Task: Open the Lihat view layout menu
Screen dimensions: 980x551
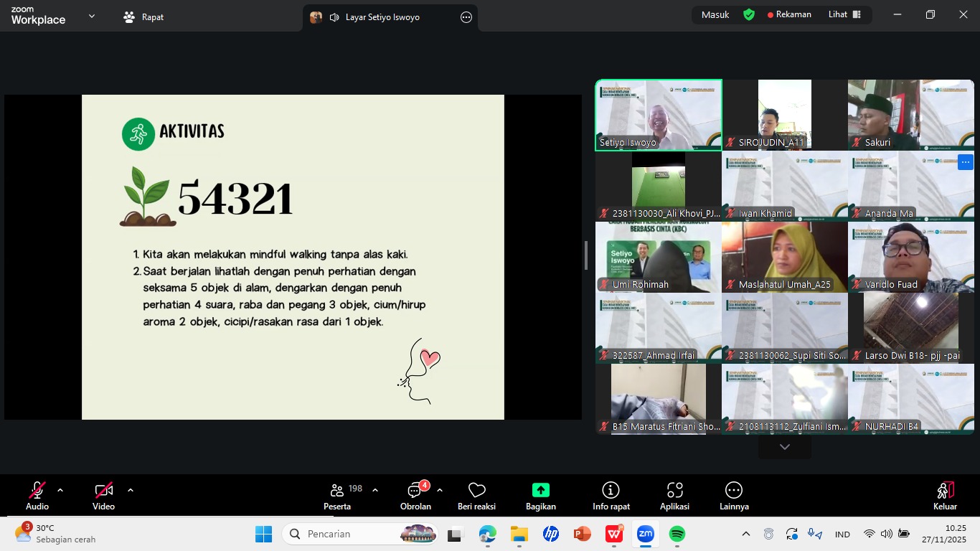Action: (844, 14)
